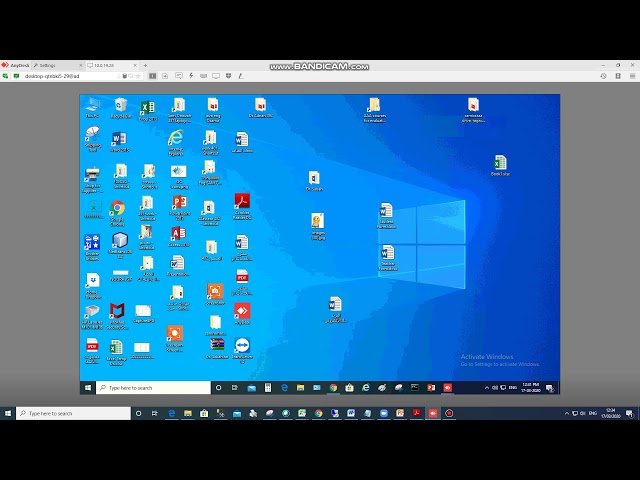Open Mail on remote taskbar

click(251, 388)
